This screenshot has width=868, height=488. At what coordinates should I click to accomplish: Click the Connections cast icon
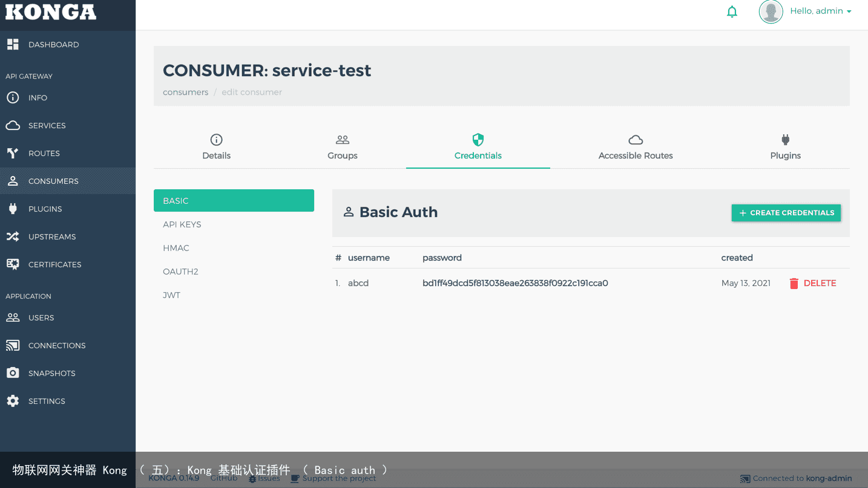pos(13,345)
